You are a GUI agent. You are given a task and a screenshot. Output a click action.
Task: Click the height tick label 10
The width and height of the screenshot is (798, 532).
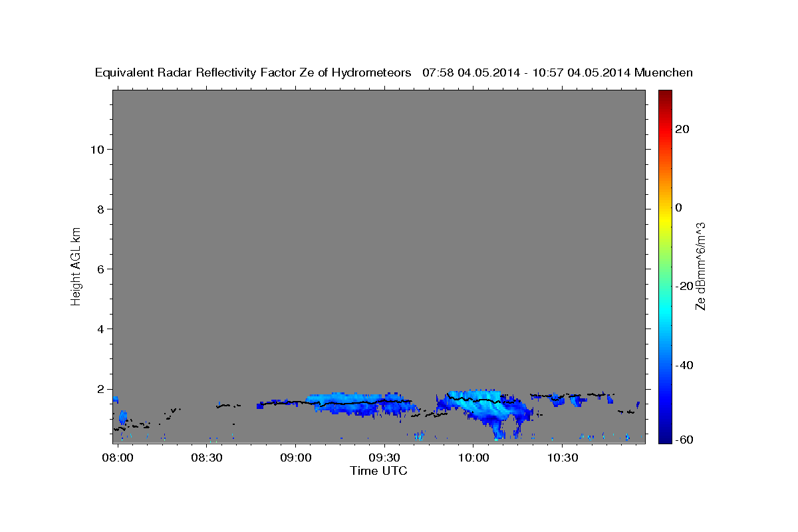(x=99, y=150)
